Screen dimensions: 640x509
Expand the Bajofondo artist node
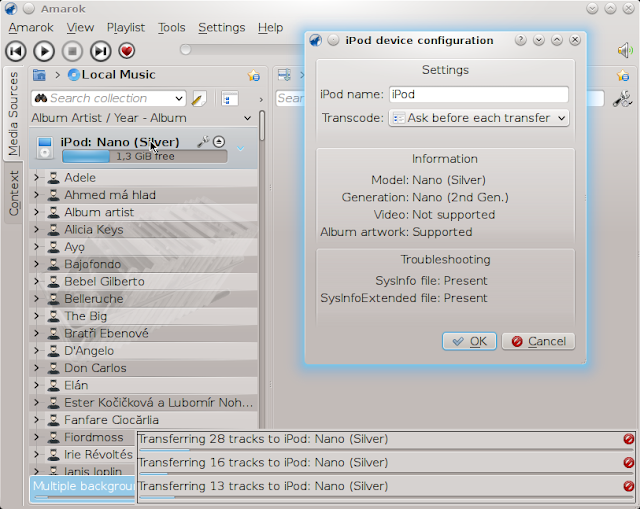click(x=37, y=264)
